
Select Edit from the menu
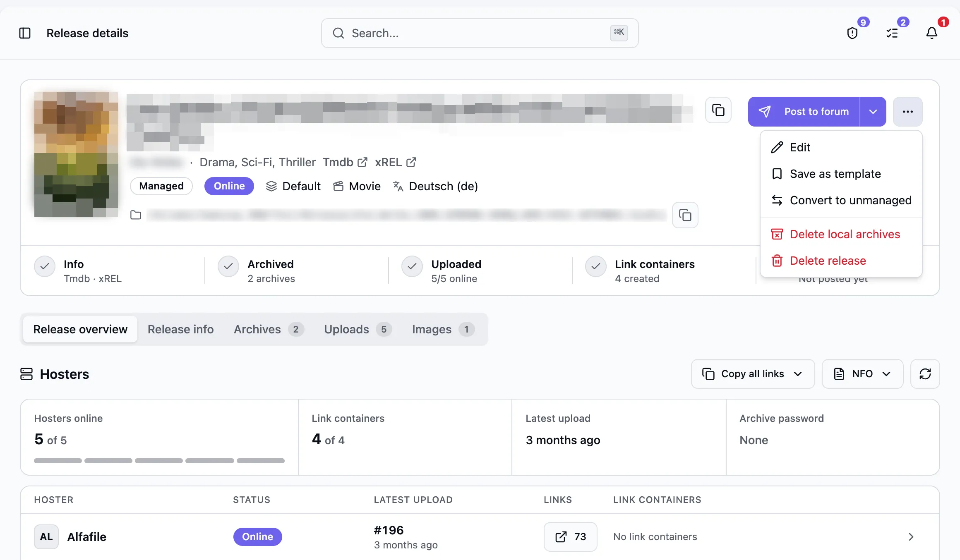[x=841, y=147]
